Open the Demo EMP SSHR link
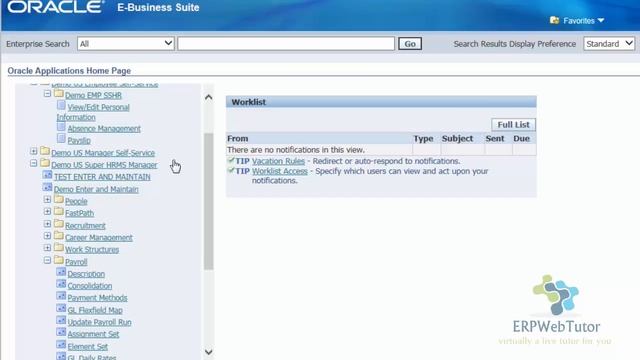 [93, 95]
